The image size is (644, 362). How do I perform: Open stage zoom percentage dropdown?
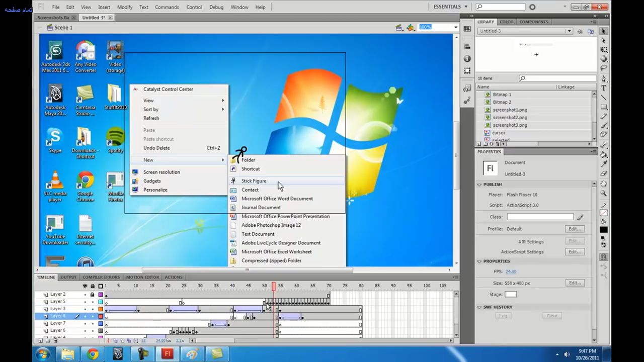coord(456,27)
